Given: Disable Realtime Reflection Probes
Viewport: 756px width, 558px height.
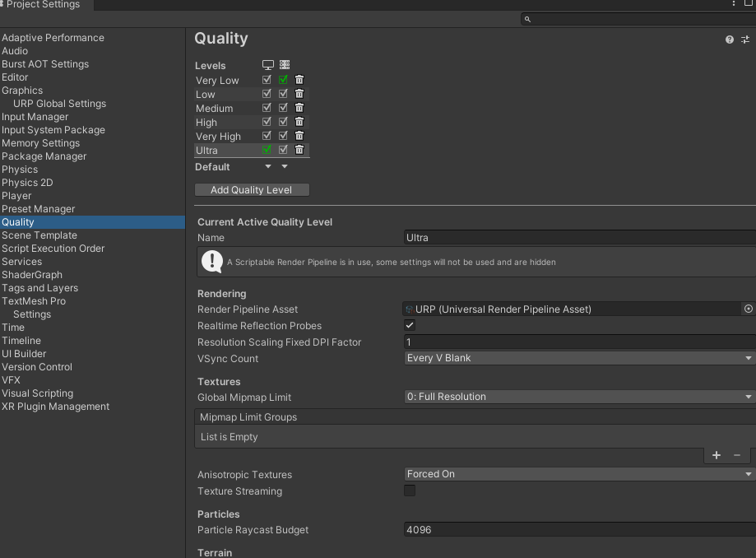Looking at the screenshot, I should click(x=409, y=325).
